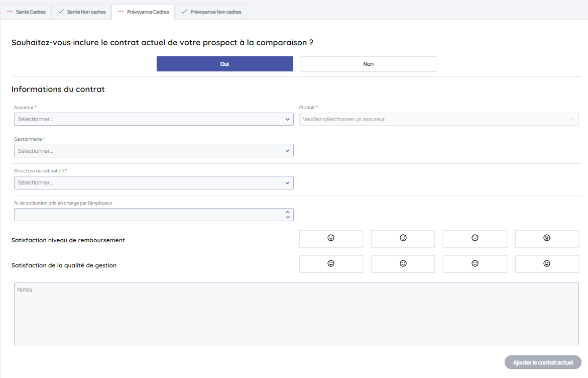Rate reimbursement level with the grinning face
This screenshot has height=378, width=588.
coord(331,238)
